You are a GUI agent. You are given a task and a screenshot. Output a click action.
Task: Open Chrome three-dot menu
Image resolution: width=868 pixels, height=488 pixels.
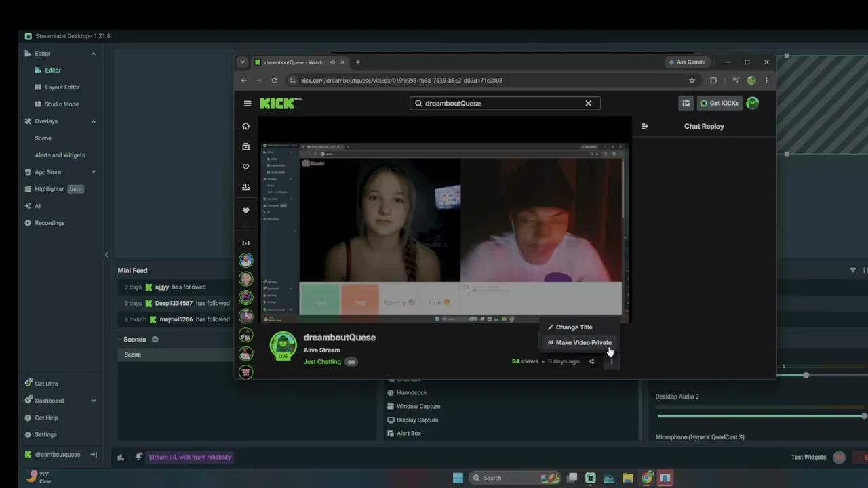[x=766, y=80]
